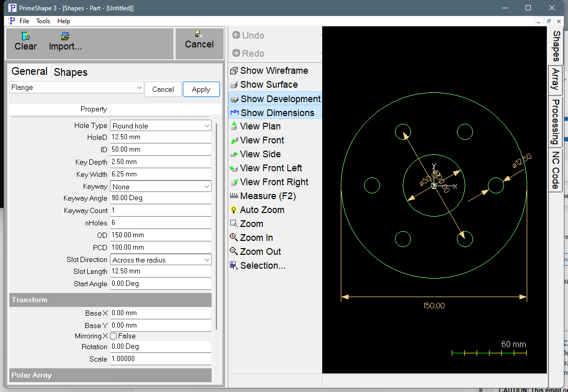Open the Processing side tab
This screenshot has height=392, width=568.
555,122
